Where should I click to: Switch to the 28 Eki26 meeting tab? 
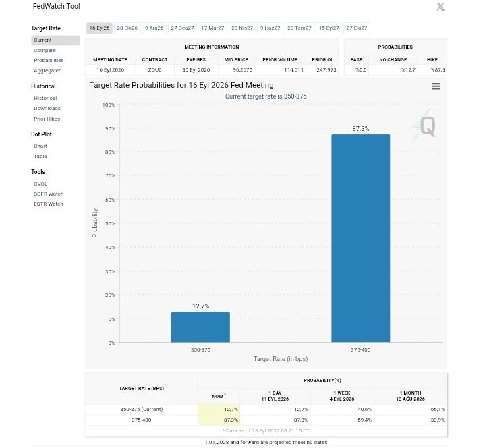pos(127,28)
